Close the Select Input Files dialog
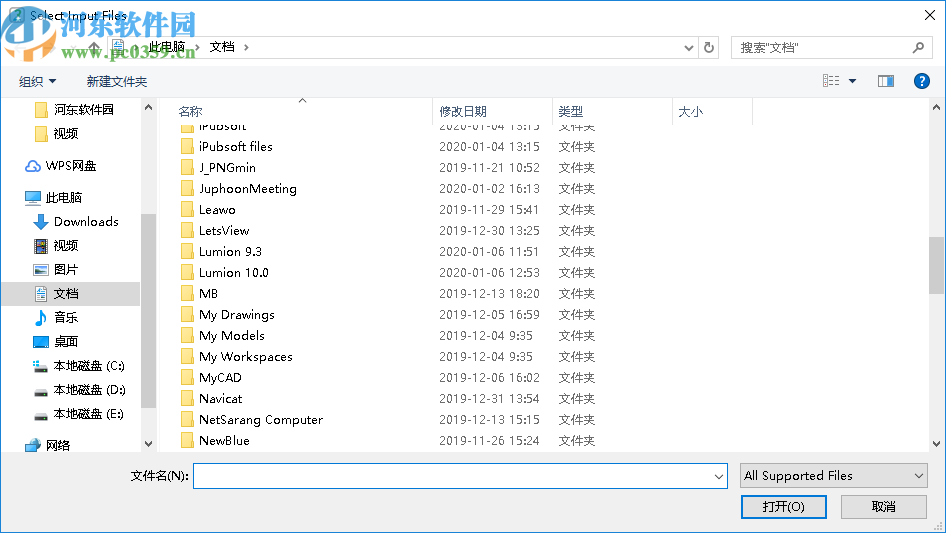946x533 pixels. pos(930,15)
